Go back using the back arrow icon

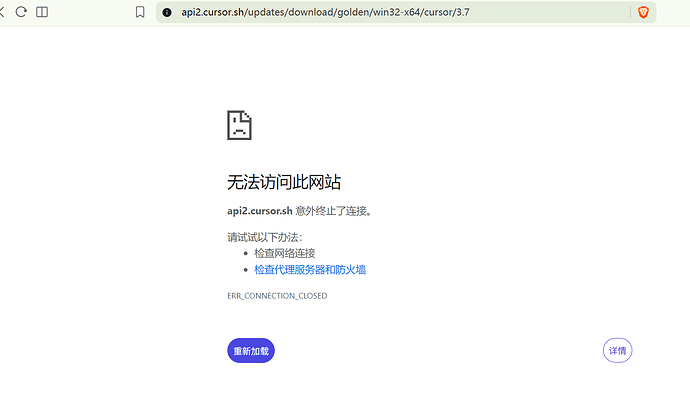point(1,12)
